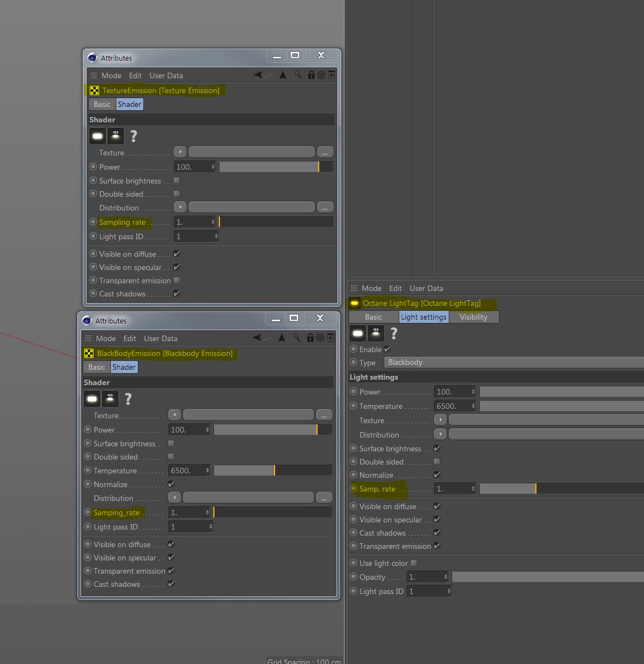This screenshot has width=644, height=664.
Task: Toggle Normalize checkbox in Blackbody Emission window
Action: tap(171, 484)
